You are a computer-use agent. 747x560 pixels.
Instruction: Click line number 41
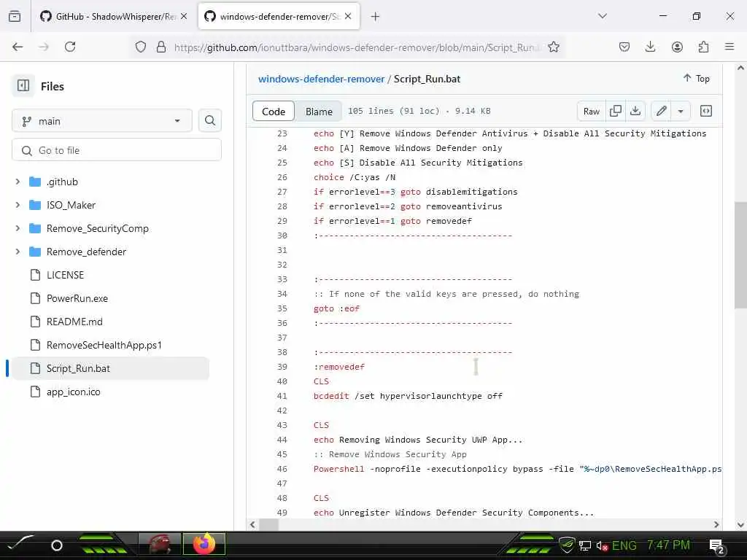[x=282, y=396]
